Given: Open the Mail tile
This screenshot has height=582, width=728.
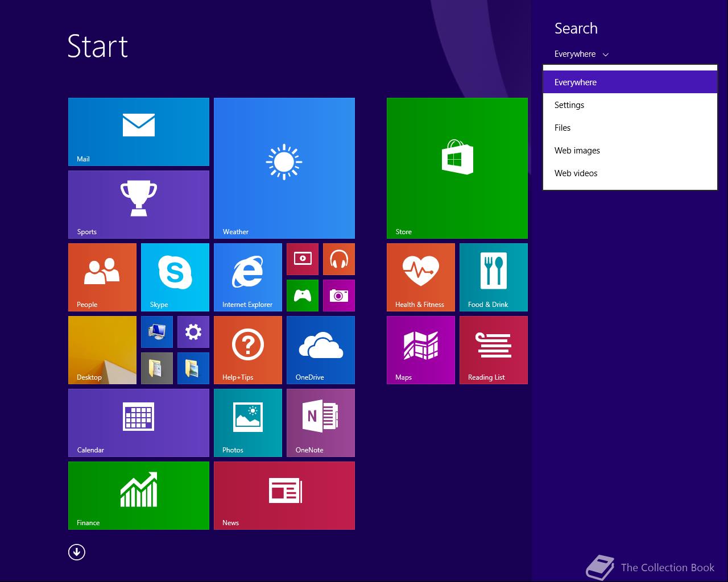Looking at the screenshot, I should (x=139, y=132).
